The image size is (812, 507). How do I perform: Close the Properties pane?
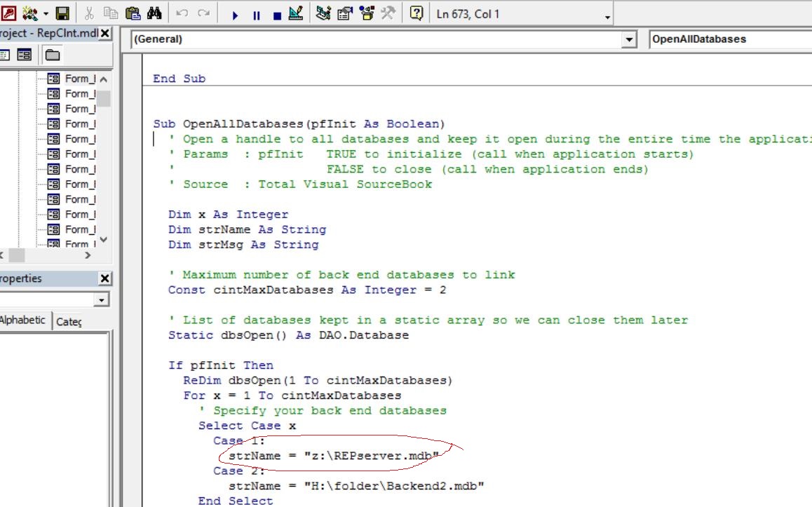pos(105,278)
